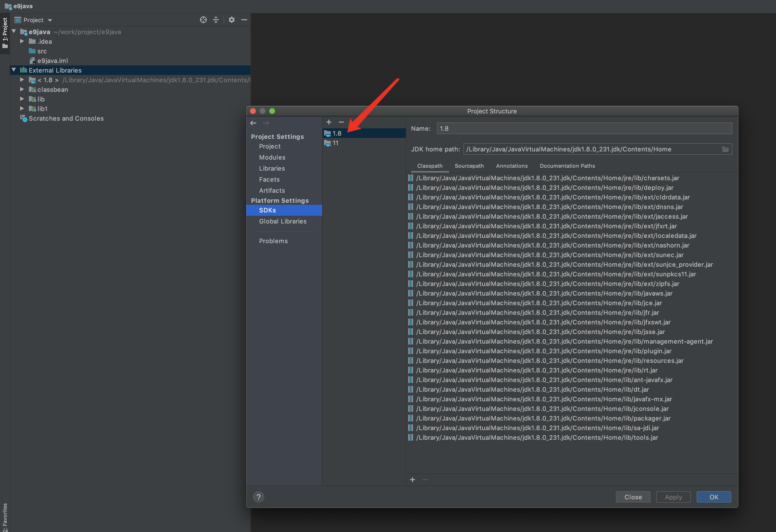
Task: Click the help question mark button
Action: click(x=259, y=497)
